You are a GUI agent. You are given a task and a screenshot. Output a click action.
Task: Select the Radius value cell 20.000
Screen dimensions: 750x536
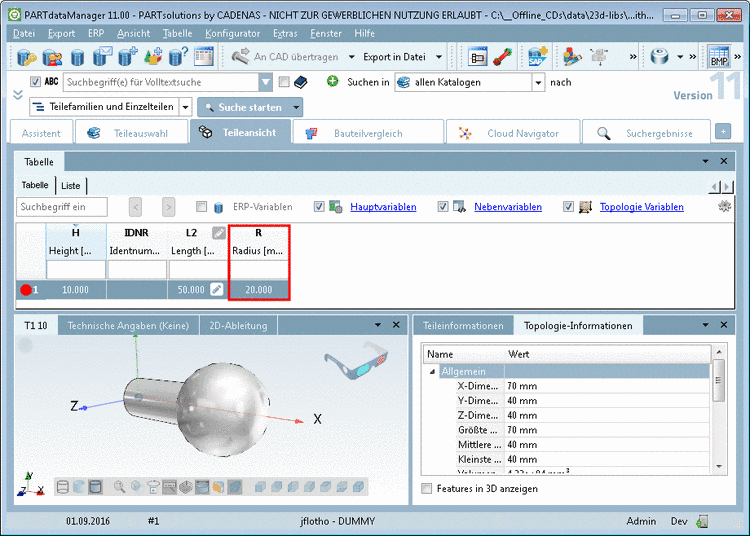[259, 290]
